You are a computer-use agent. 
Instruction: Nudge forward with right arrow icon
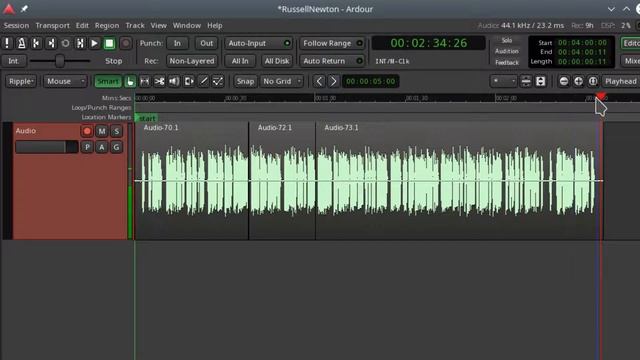pos(333,81)
